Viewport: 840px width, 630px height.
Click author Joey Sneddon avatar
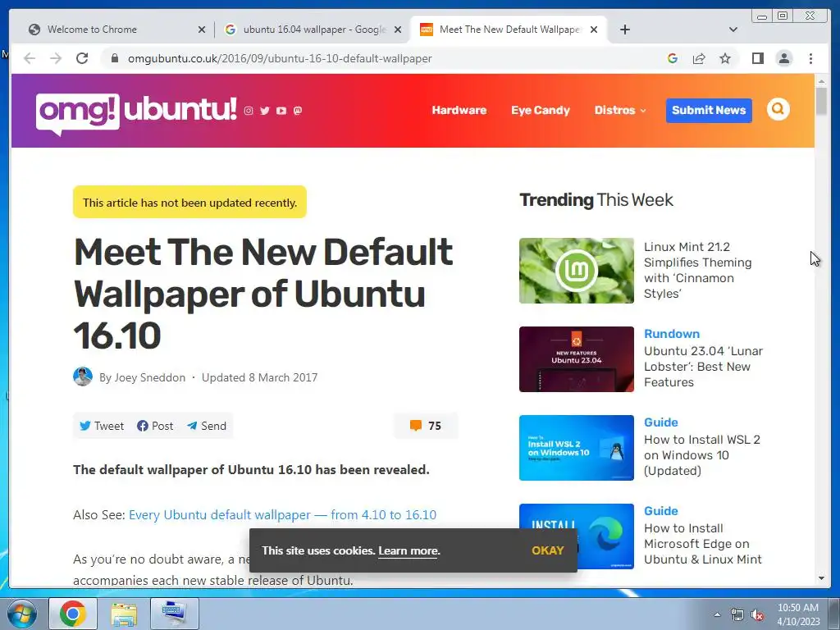click(83, 377)
